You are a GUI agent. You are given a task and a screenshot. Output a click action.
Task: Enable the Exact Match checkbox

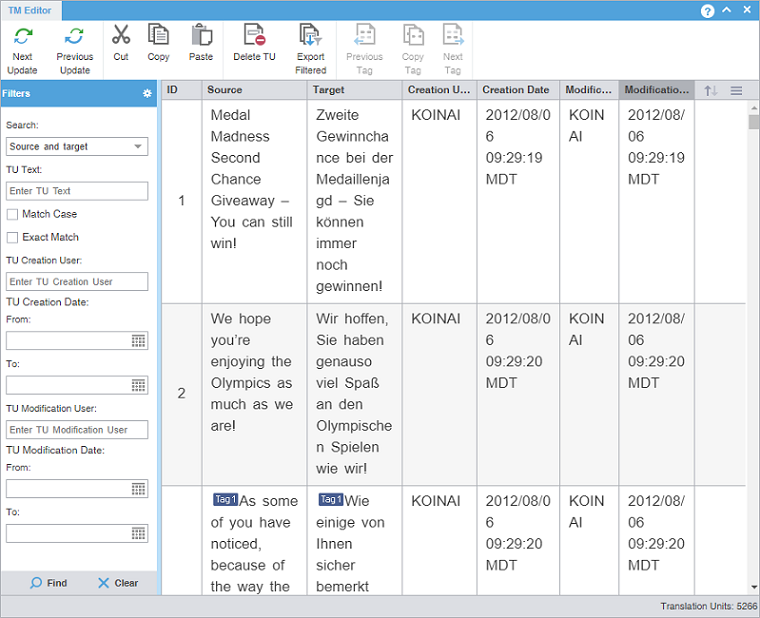coord(13,237)
